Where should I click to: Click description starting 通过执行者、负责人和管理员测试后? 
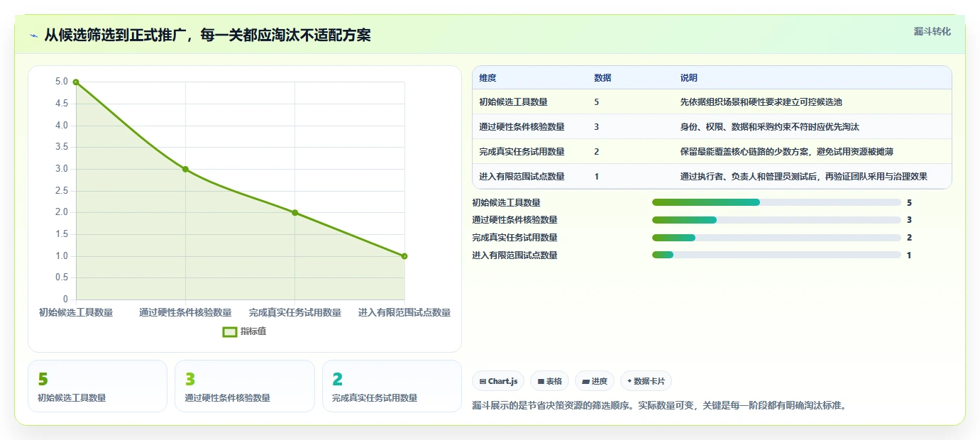[x=803, y=177]
